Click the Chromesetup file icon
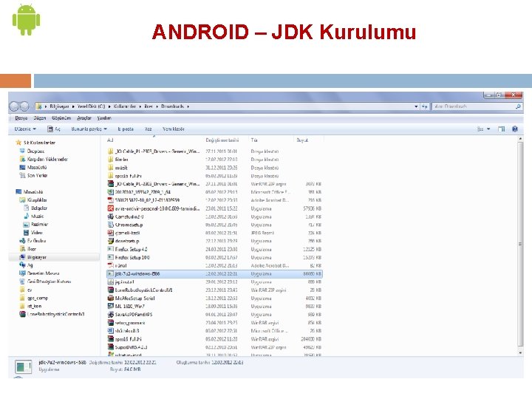The image size is (532, 399). click(x=111, y=225)
